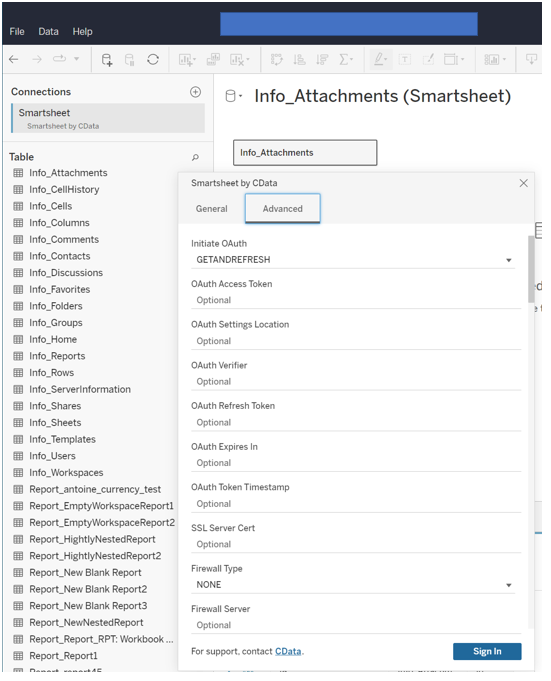Select the Report_New Blank Report3 table
Screen dimensions: 551x681
pos(88,606)
